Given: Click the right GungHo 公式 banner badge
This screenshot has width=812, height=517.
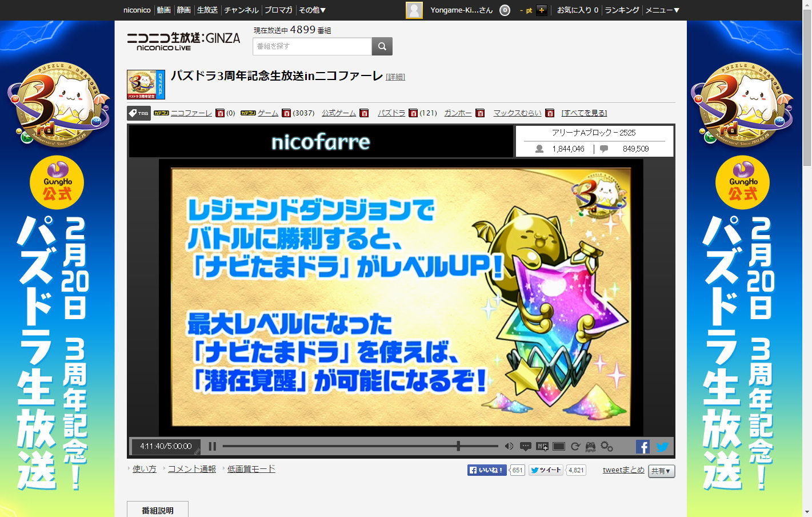Looking at the screenshot, I should tap(743, 182).
